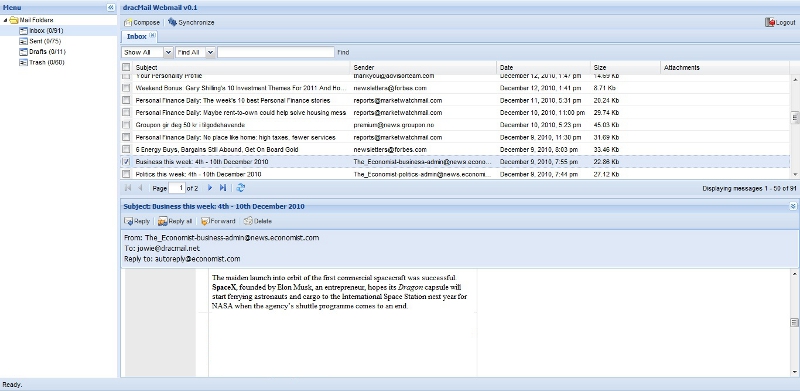Click the message body scrollbar thumb

click(x=794, y=322)
